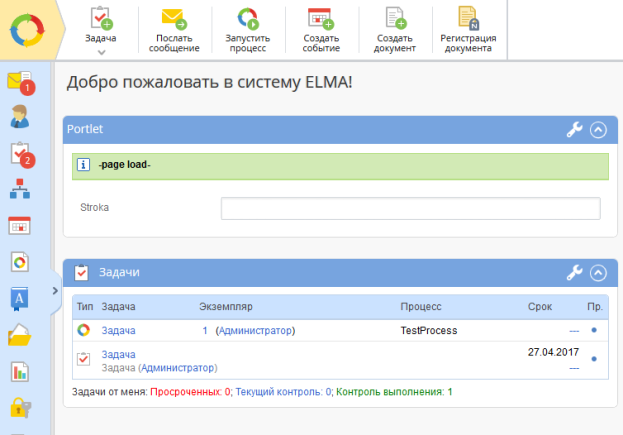The width and height of the screenshot is (623, 435).
Task: Click into the Stroka text field
Action: point(410,208)
